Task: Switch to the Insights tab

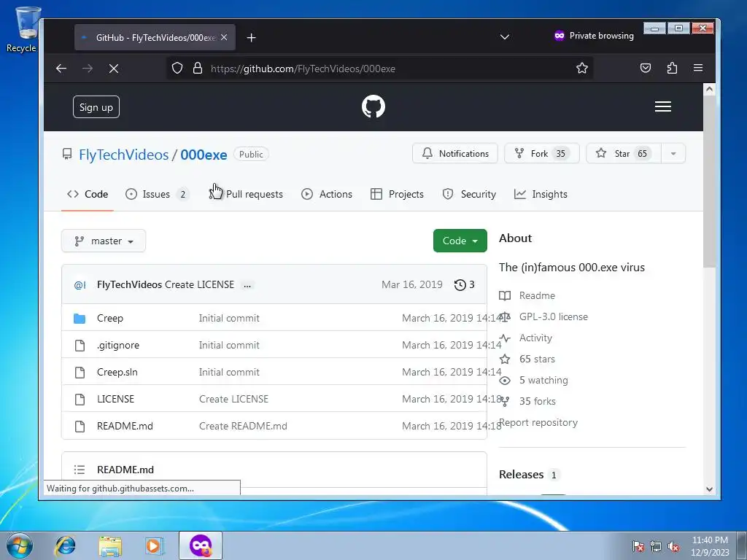Action: pos(541,194)
